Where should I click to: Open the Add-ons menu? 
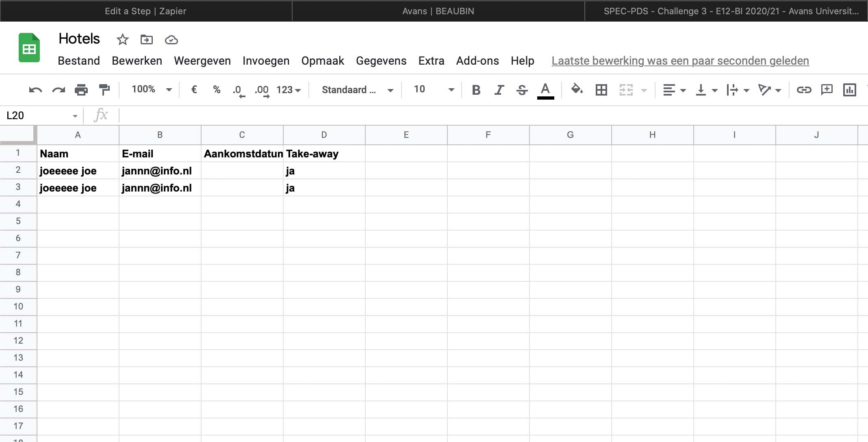[x=477, y=61]
